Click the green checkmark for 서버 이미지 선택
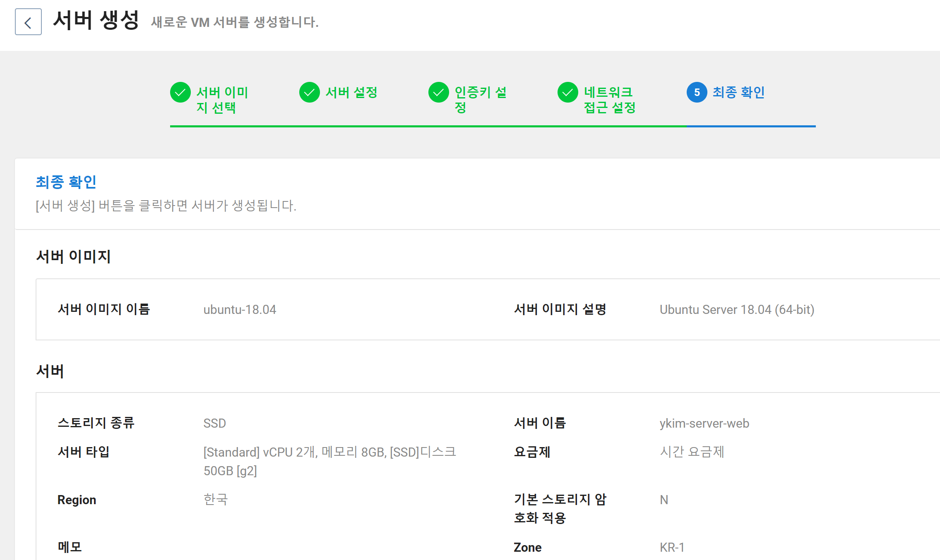 (180, 92)
